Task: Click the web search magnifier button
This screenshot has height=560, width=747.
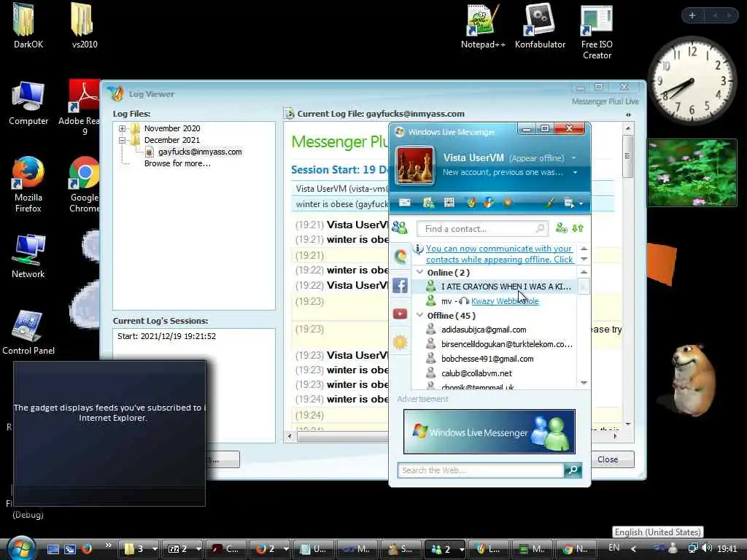Action: [573, 470]
